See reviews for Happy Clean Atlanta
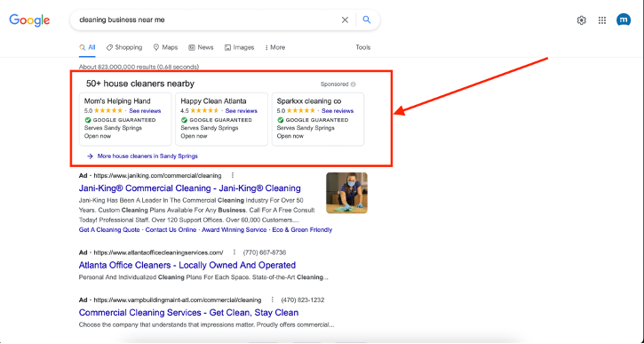Viewport: 644px width, 344px height. (x=241, y=111)
